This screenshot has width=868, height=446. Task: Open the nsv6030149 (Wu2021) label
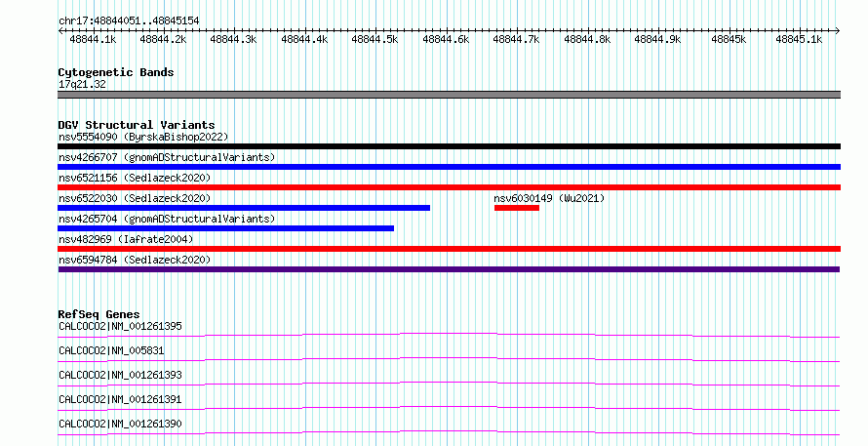(549, 198)
